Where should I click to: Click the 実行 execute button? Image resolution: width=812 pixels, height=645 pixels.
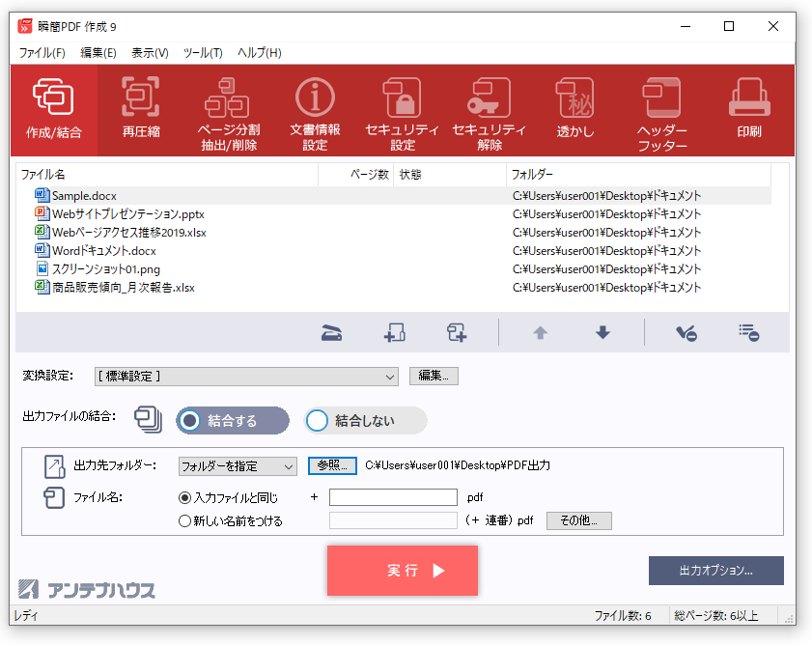point(403,571)
